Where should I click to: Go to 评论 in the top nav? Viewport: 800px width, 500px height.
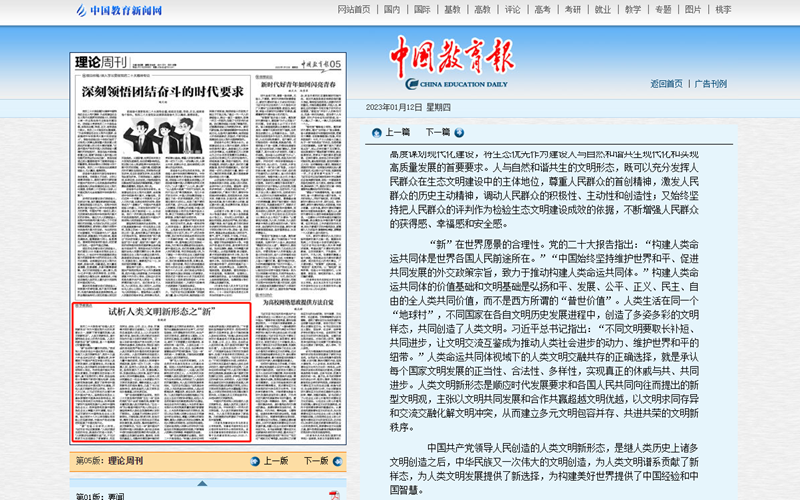pos(512,10)
